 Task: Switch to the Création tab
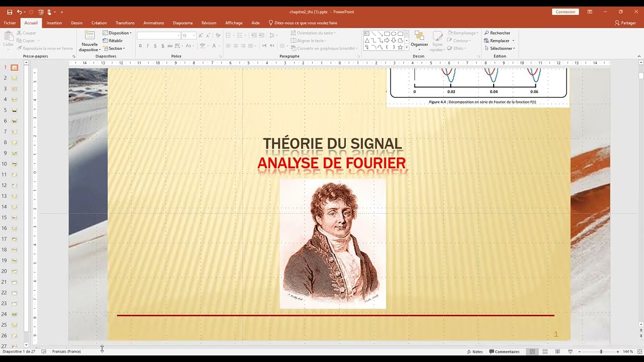click(99, 23)
